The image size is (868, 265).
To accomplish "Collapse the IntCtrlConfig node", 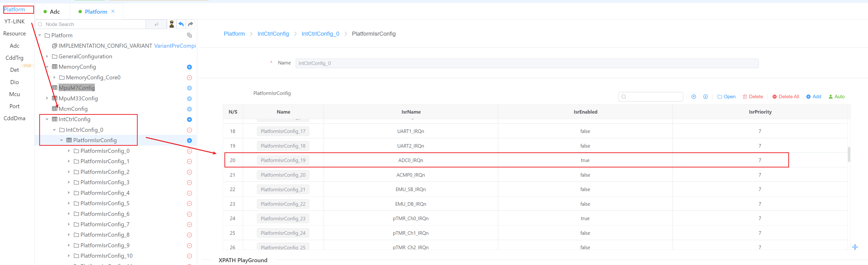I will point(47,119).
